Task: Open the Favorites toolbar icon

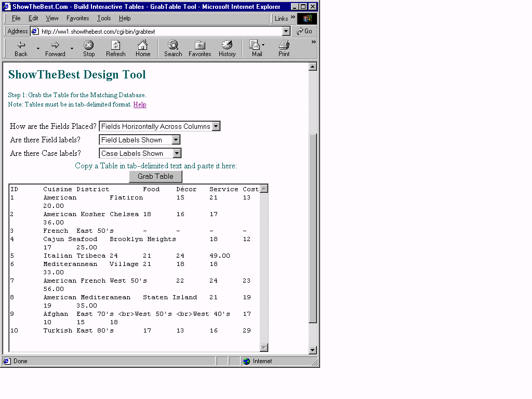Action: 200,46
